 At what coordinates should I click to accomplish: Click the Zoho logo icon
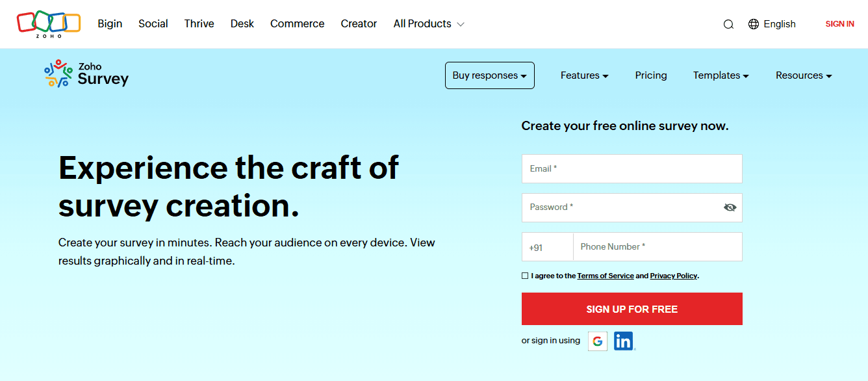coord(49,23)
